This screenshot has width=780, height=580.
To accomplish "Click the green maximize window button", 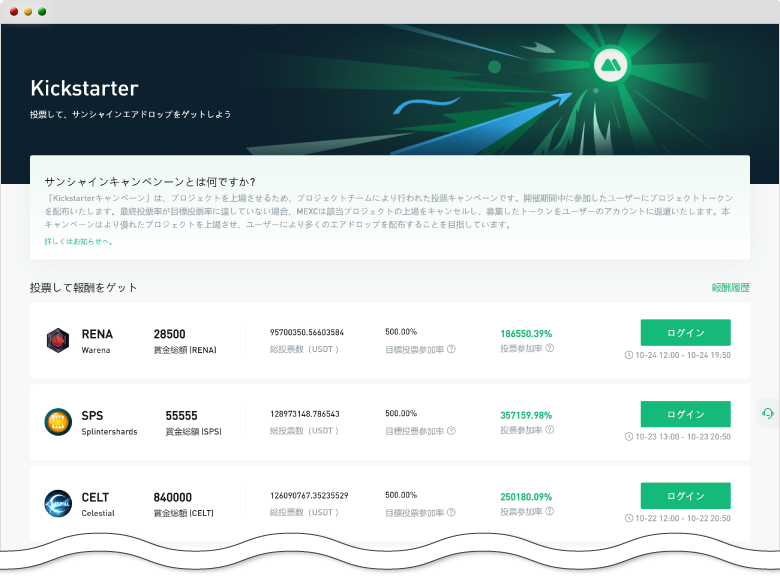I will point(42,11).
